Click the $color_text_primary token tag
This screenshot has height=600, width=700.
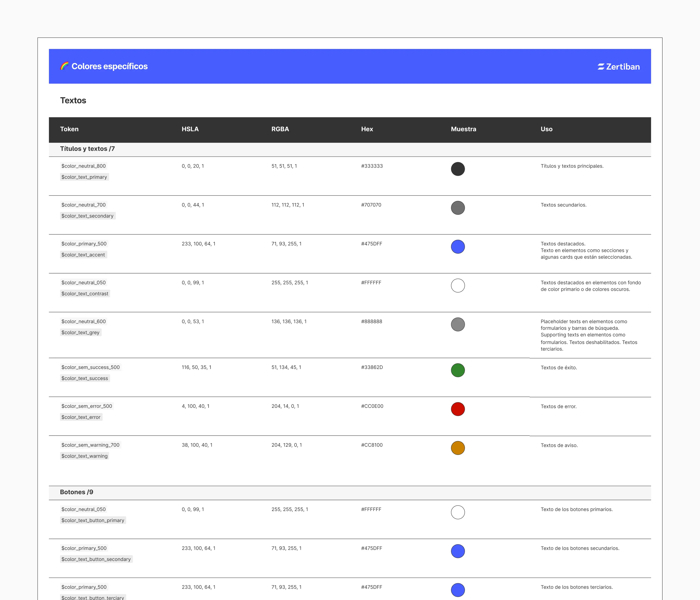click(x=84, y=177)
